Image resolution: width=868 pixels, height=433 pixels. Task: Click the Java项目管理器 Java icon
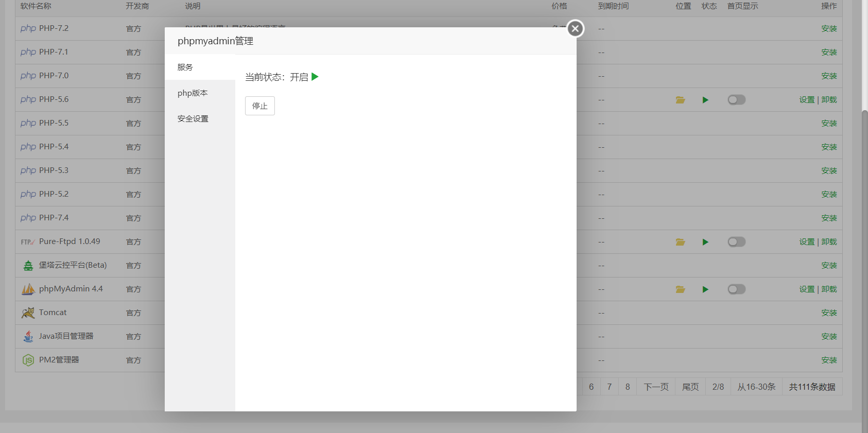pyautogui.click(x=28, y=336)
